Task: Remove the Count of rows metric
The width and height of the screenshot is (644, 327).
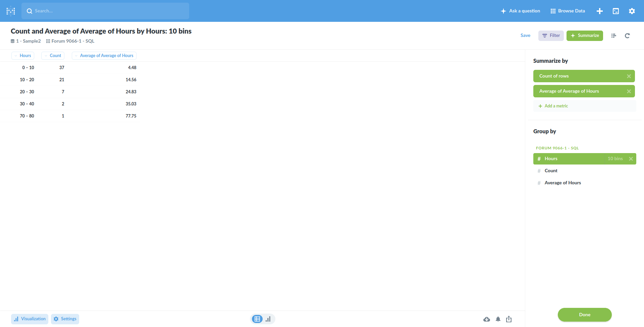Action: tap(629, 76)
